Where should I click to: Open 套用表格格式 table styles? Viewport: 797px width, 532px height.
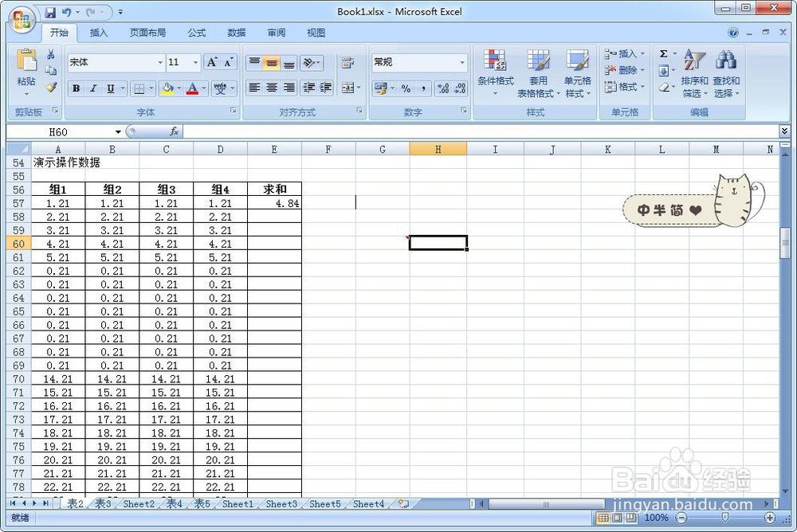coord(538,73)
